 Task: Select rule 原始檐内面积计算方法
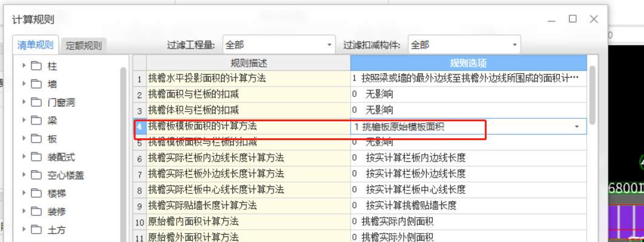point(249,221)
